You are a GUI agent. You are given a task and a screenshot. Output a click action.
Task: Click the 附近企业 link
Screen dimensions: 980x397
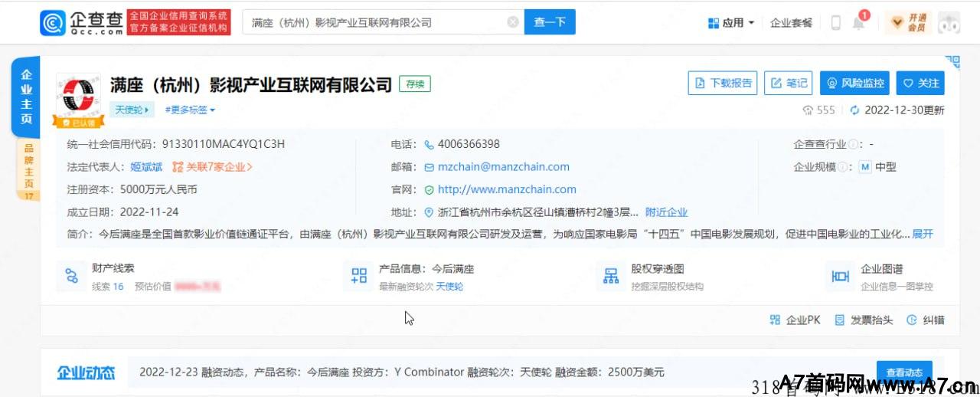point(666,212)
